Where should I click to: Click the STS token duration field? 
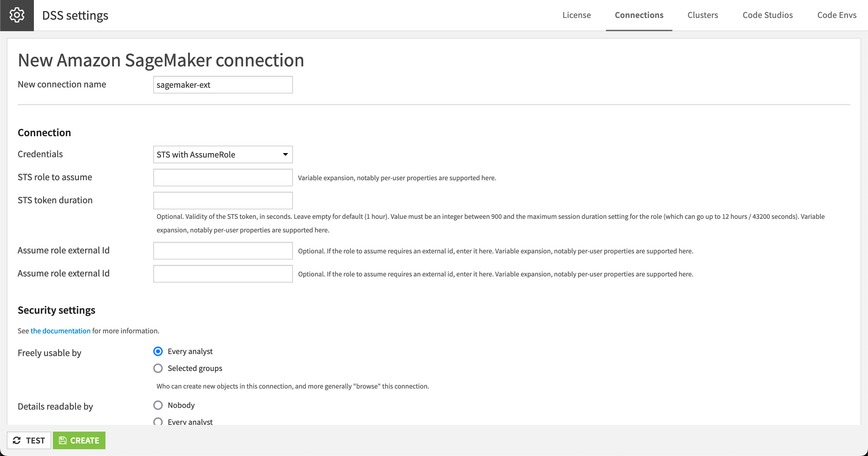click(222, 200)
